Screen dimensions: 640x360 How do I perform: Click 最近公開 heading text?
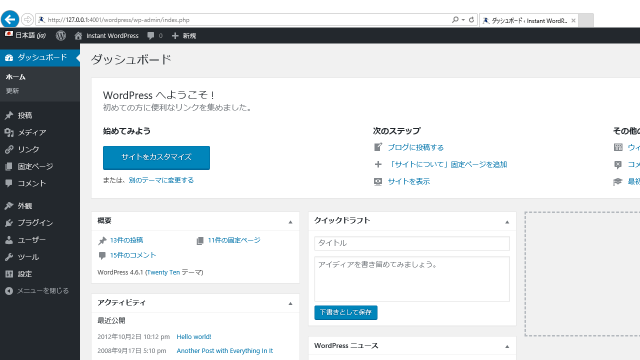pyautogui.click(x=111, y=320)
